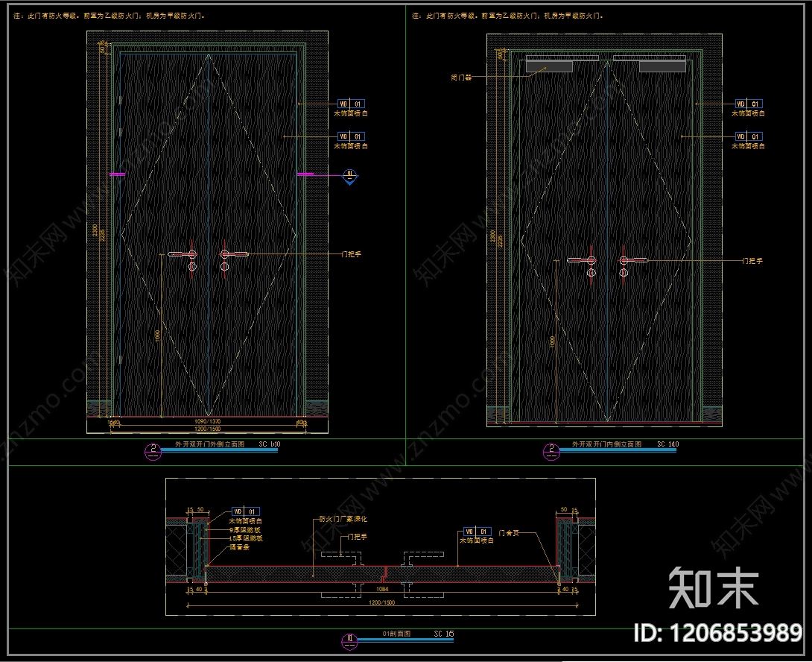Select the 外开双开门外侧立面图 drawing title
Image resolution: width=812 pixels, height=662 pixels.
pyautogui.click(x=210, y=444)
